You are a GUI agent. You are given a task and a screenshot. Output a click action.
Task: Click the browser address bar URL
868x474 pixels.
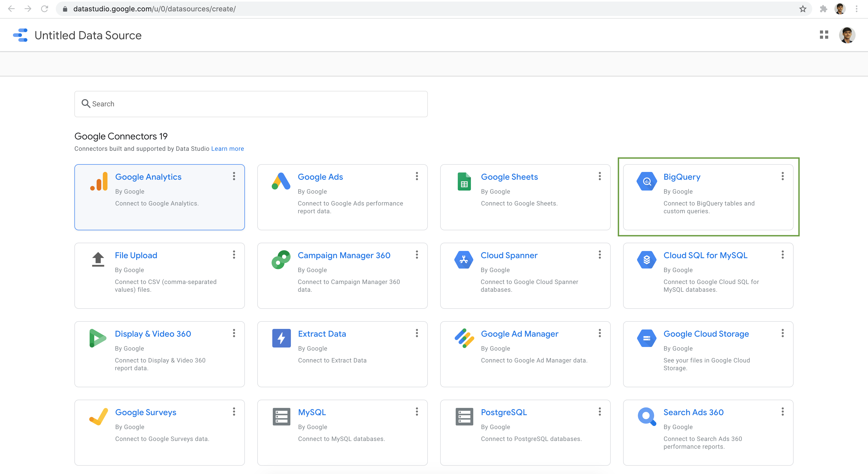point(154,9)
